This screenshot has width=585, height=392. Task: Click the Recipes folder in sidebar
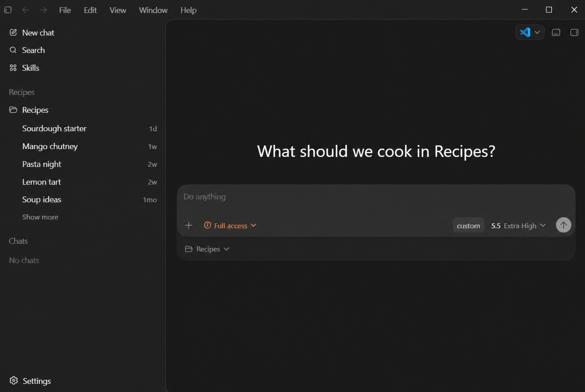[29, 110]
